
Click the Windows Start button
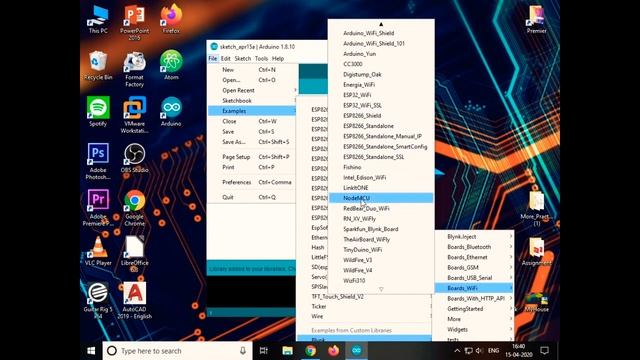pos(91,351)
